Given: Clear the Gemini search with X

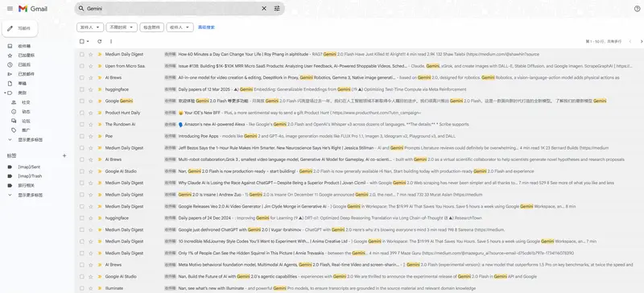Looking at the screenshot, I should (x=264, y=8).
